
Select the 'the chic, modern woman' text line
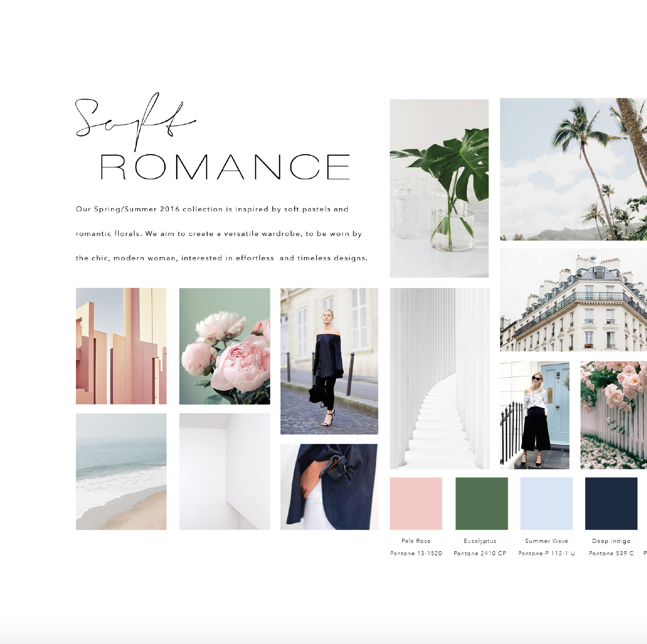pyautogui.click(x=221, y=258)
